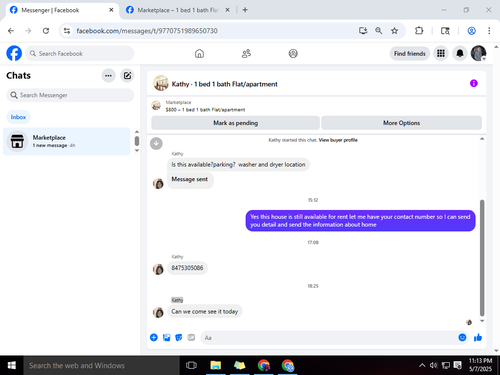Viewport: 500px width, 375px height.
Task: Open the Facebook menu grid icon
Action: click(441, 53)
